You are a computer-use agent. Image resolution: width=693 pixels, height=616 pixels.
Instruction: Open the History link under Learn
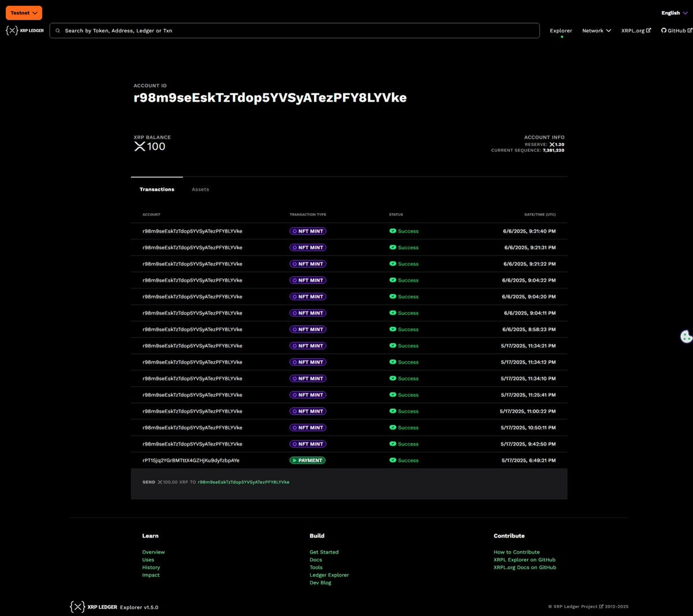151,568
